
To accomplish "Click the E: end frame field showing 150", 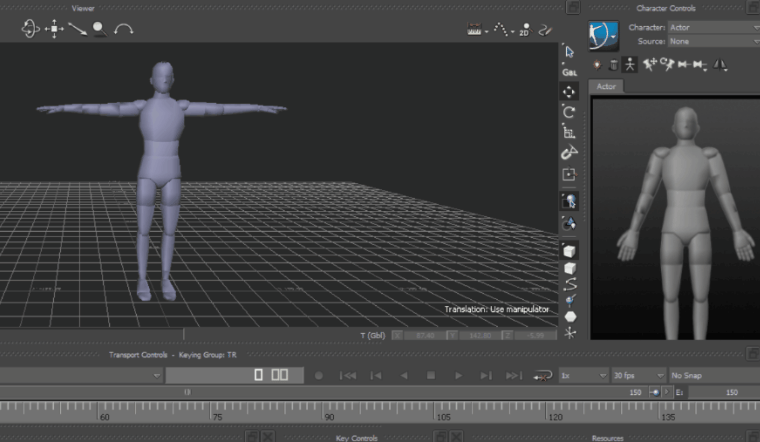I will pos(724,393).
